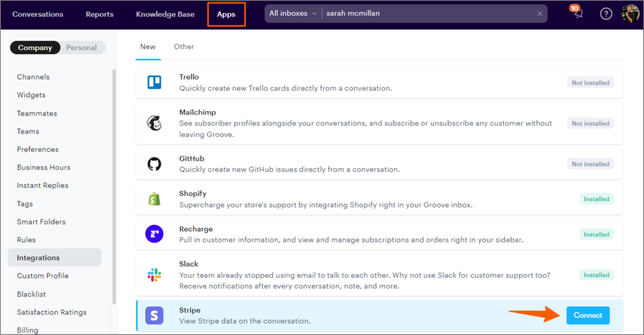Click the sidebar vertical scrollbar
This screenshot has width=644, height=335.
coord(114,185)
